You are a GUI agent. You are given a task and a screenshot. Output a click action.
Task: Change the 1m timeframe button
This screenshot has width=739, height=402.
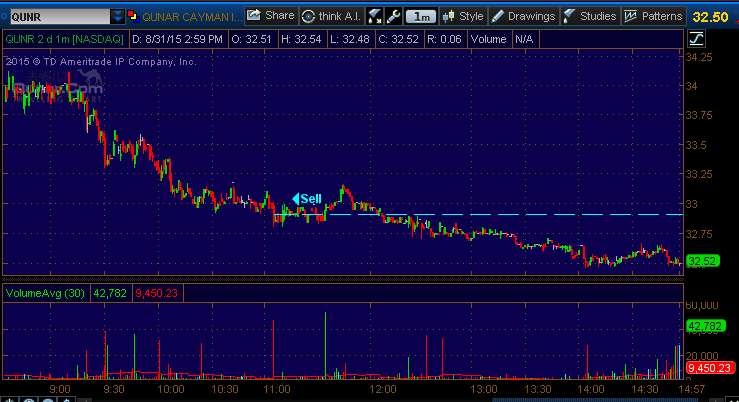coord(423,16)
